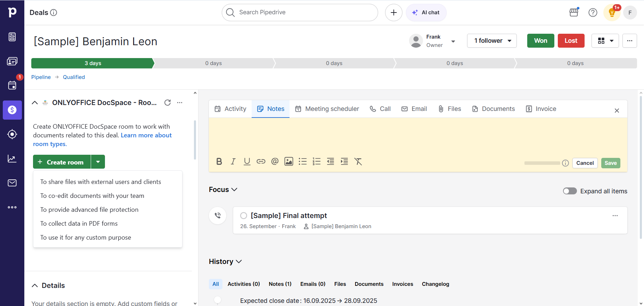Open More options dots in sidebar
Image resolution: width=644 pixels, height=306 pixels.
(12, 207)
